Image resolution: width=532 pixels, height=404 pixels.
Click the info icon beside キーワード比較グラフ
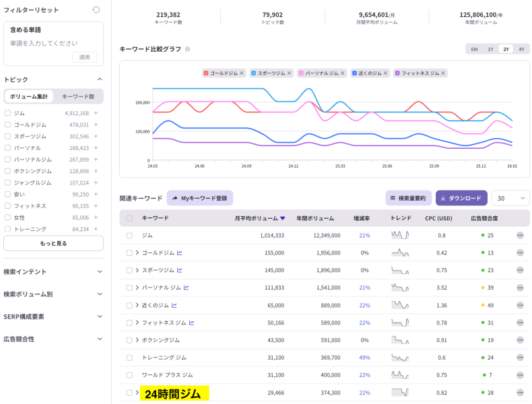[187, 49]
